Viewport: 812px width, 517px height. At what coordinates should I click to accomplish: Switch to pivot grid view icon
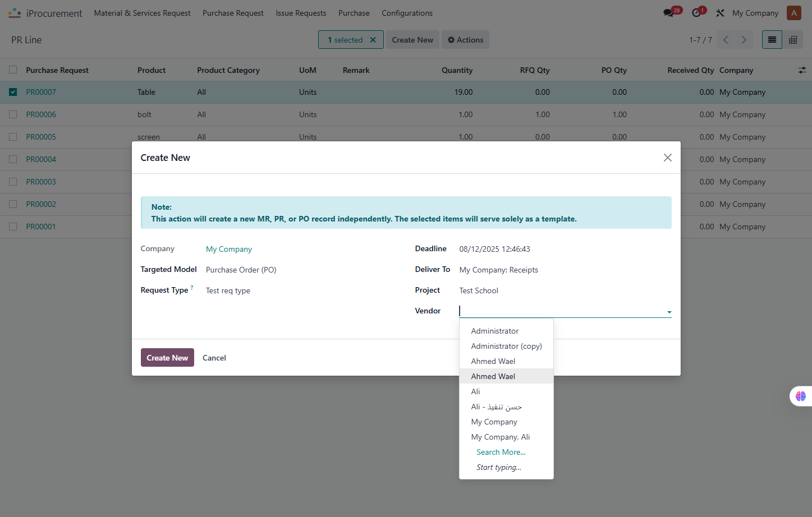click(x=793, y=40)
